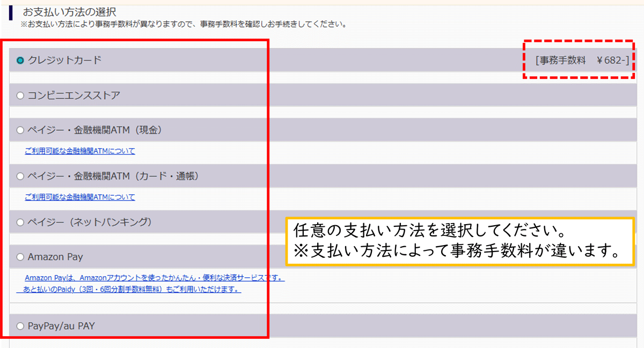Viewport: 644px width, 348px height.
Task: Select ペイジー・金融機関ATM（現金） radio button
Action: [x=20, y=130]
